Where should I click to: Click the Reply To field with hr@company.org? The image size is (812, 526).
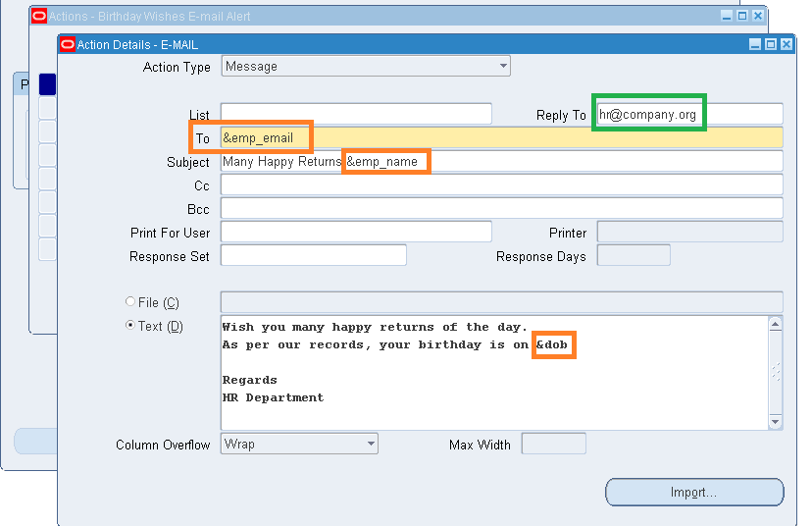point(689,114)
